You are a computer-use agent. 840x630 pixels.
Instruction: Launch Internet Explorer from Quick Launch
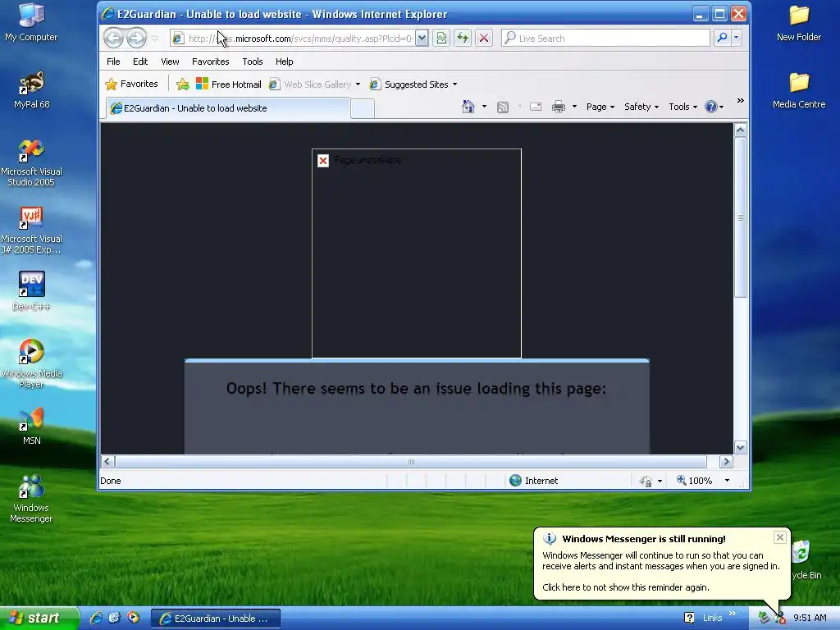pyautogui.click(x=96, y=618)
